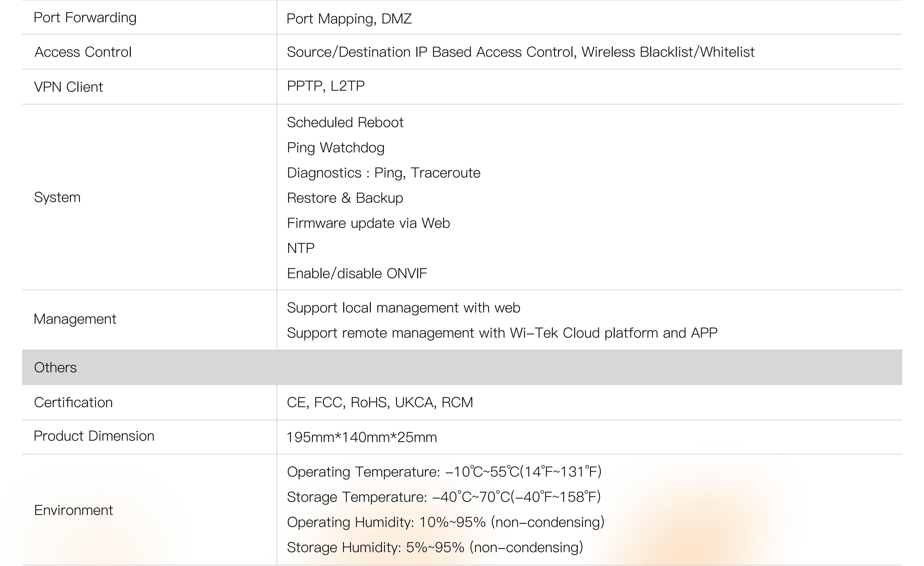Image resolution: width=924 pixels, height=566 pixels.
Task: Select the Ping Watchdog entry
Action: pos(336,147)
